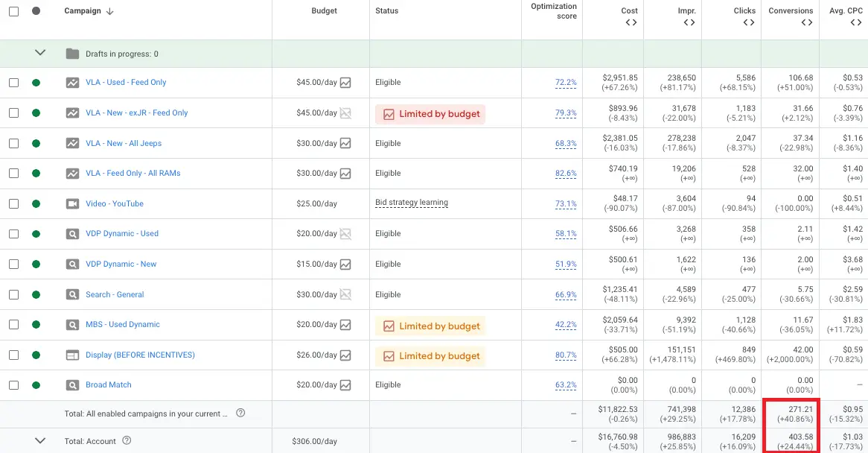Viewport: 868px width, 453px height.
Task: Click the status dot for VLA - Used - Feed Only
Action: 36,83
